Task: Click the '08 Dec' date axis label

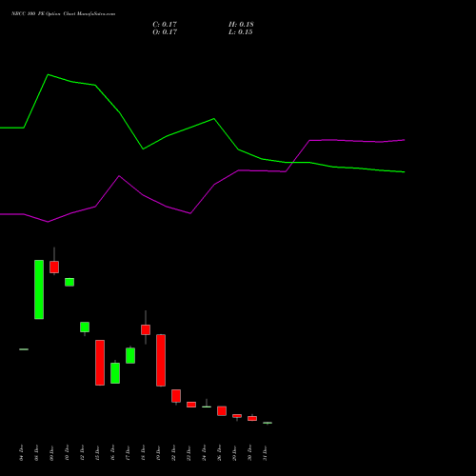Action: 36,453
